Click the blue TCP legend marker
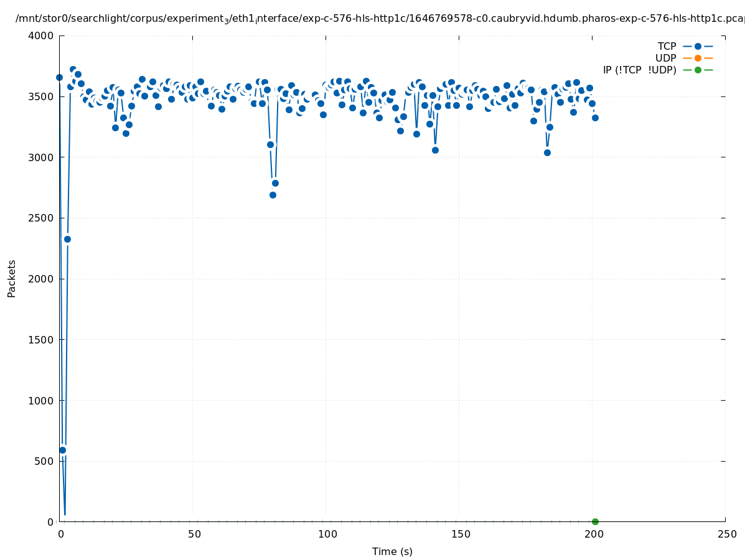 pos(698,46)
